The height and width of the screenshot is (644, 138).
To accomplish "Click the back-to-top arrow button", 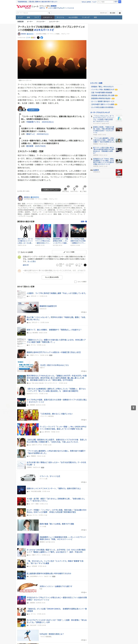I will click(133, 408).
